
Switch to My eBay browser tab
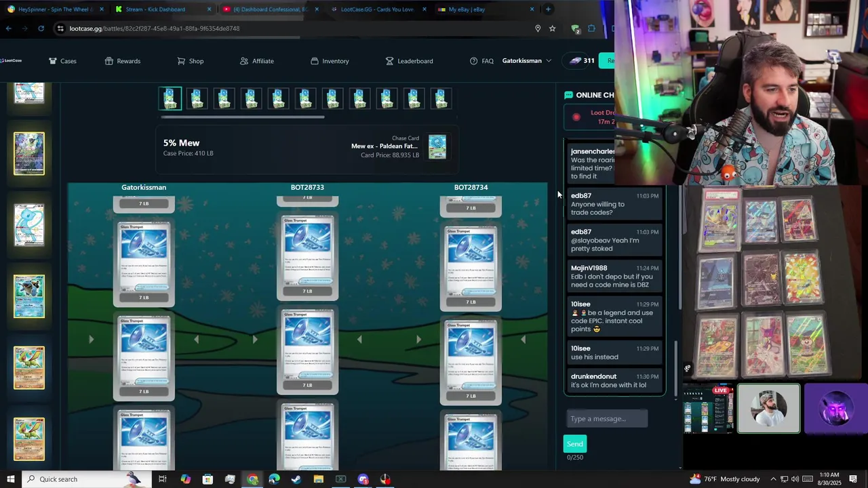(486, 9)
